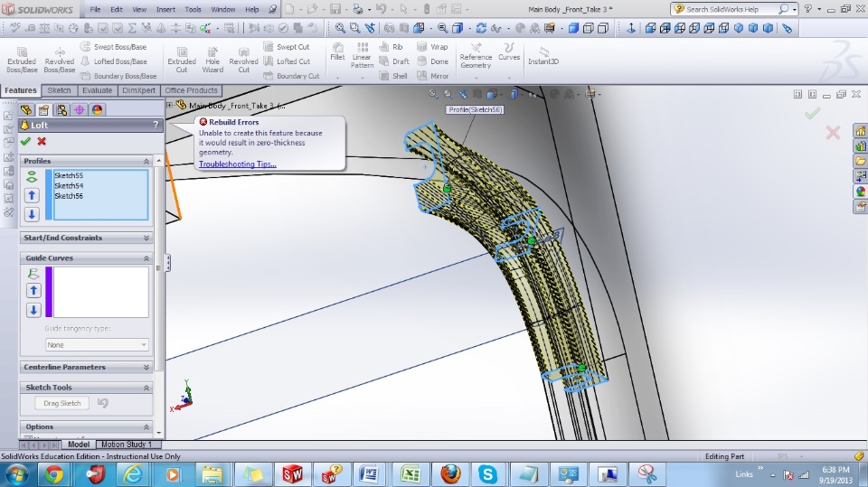This screenshot has height=487, width=868.
Task: Open Troubleshooting Tips link
Action: (x=238, y=164)
